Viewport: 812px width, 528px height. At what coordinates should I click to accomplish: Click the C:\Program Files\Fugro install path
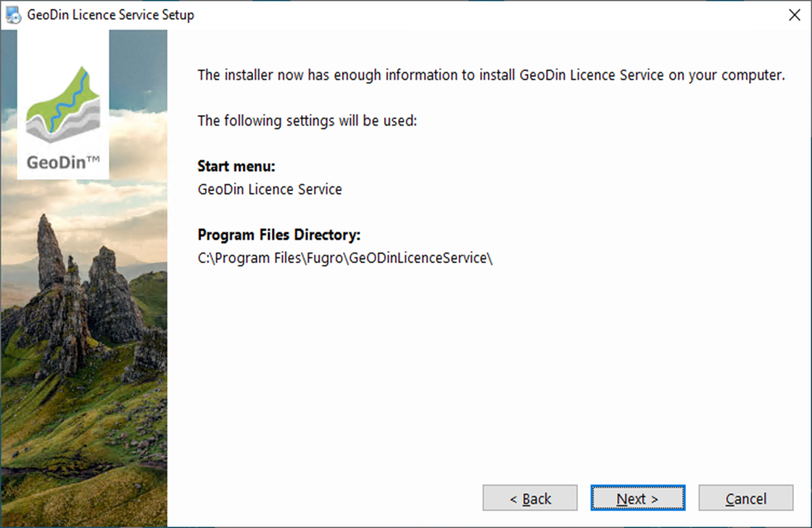pyautogui.click(x=345, y=257)
